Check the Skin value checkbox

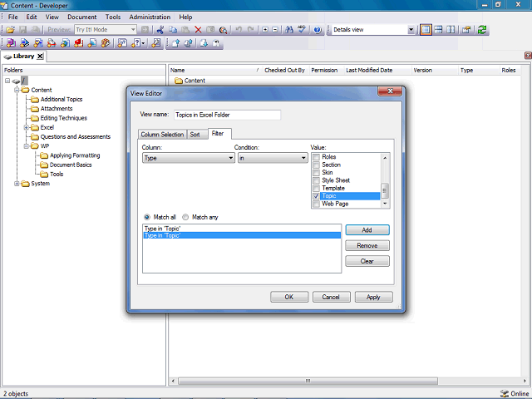tap(316, 172)
